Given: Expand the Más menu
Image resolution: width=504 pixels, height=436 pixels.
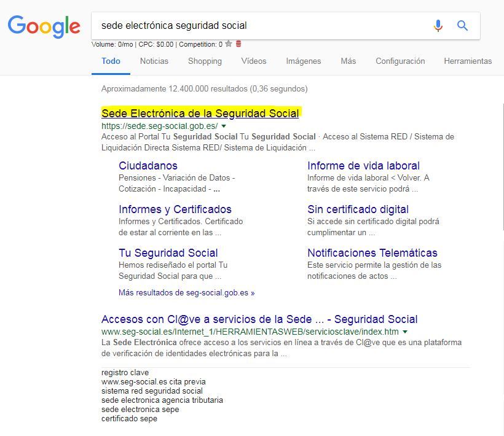Looking at the screenshot, I should 348,61.
